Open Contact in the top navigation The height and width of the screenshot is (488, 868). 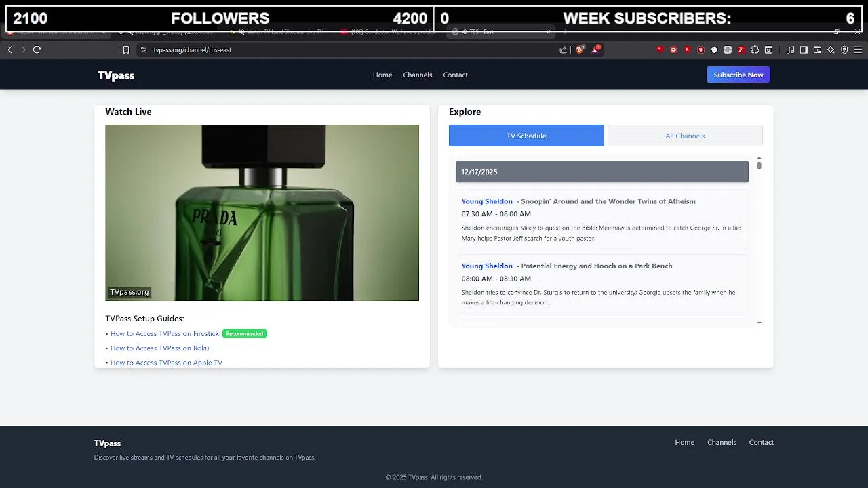(x=456, y=75)
